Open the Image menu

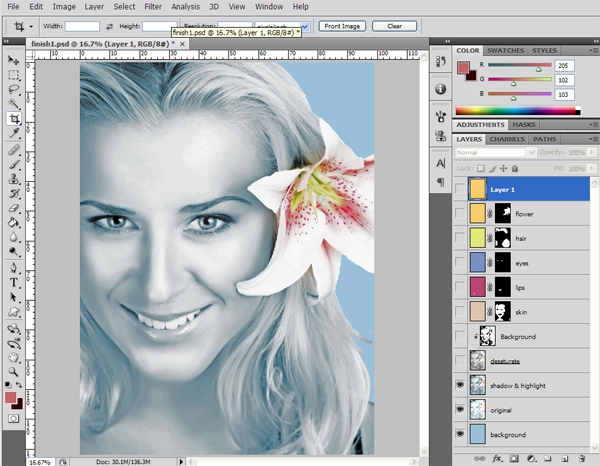pyautogui.click(x=64, y=7)
